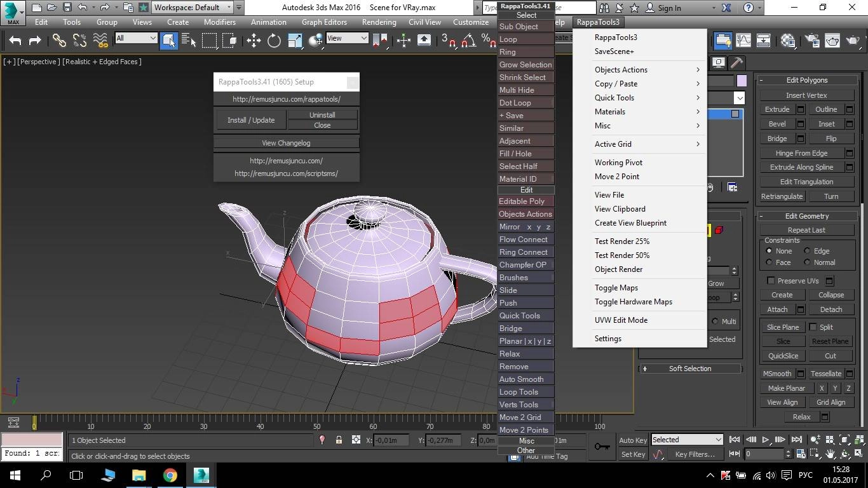The image size is (868, 488).
Task: Open the Modifiers menu
Action: click(x=220, y=22)
